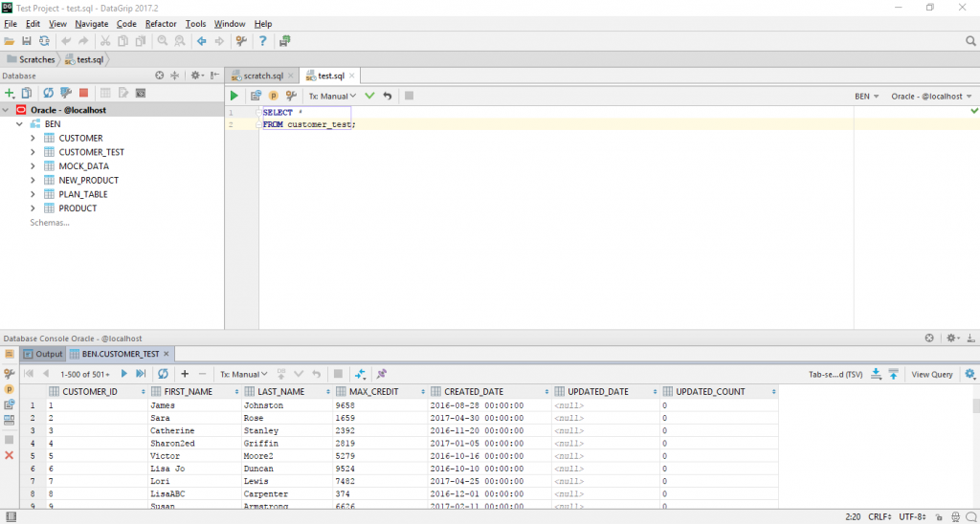Open the Refactor menu
980x524 pixels.
(161, 23)
